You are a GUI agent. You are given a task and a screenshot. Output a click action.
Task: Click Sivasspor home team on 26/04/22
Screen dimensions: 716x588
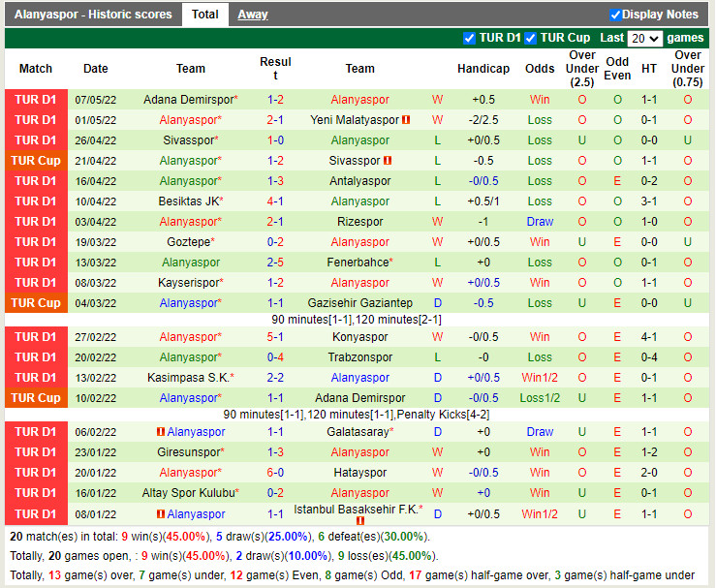(x=191, y=140)
